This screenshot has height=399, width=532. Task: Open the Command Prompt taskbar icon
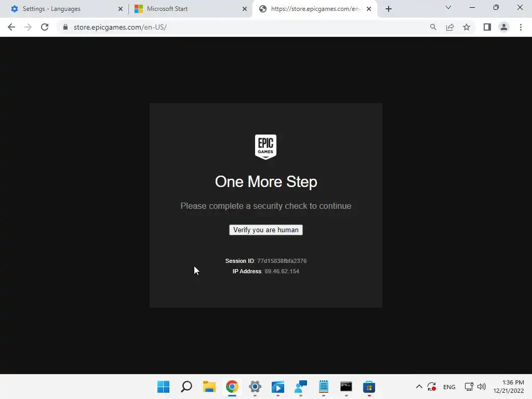(346, 387)
